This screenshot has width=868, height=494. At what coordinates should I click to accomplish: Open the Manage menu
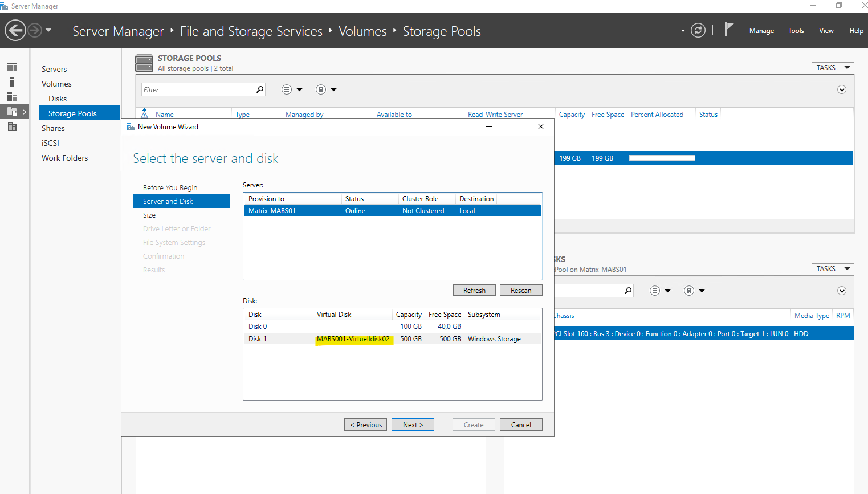[x=761, y=31]
